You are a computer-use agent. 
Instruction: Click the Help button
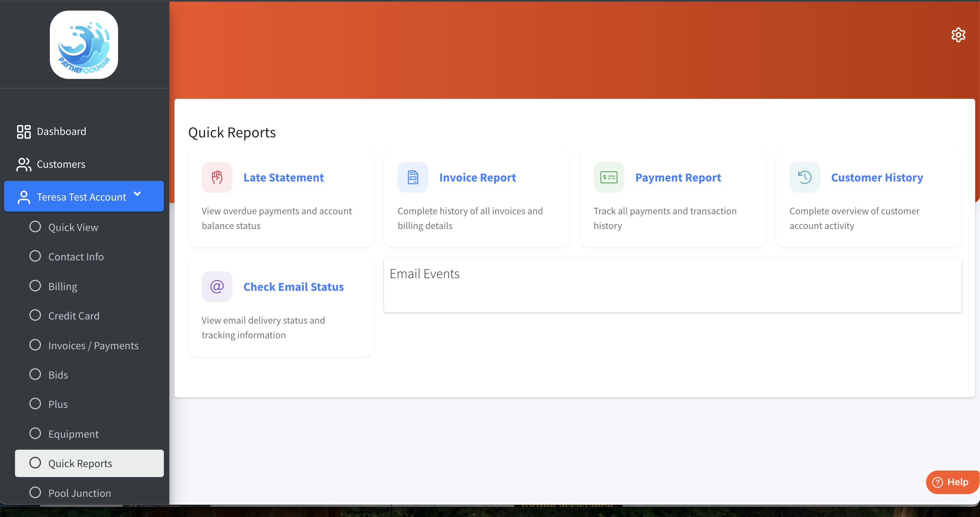[x=952, y=482]
